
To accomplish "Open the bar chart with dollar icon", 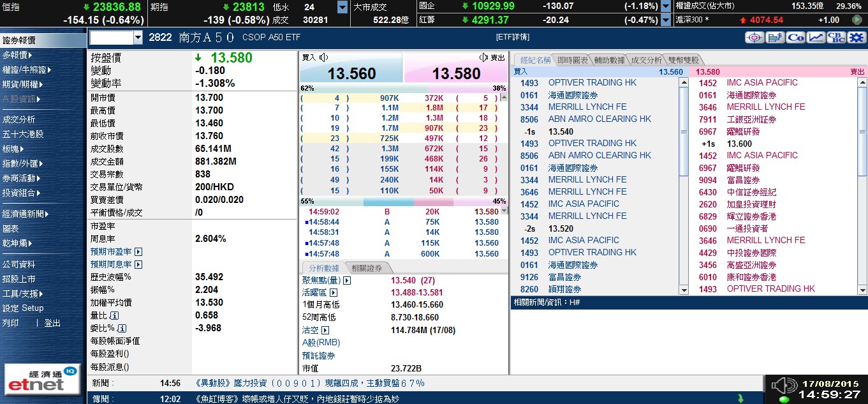I will (x=775, y=38).
